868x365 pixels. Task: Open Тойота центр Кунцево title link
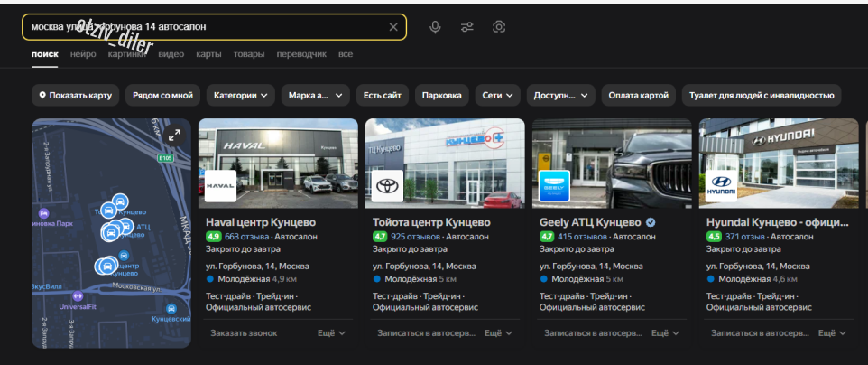(x=431, y=222)
